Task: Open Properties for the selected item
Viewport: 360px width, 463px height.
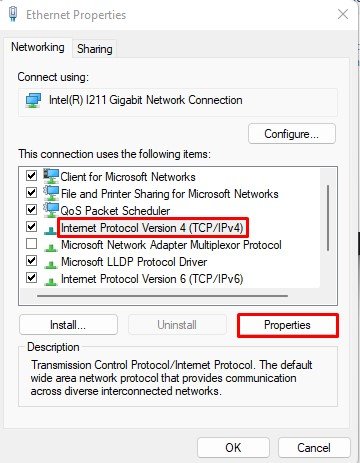Action: point(288,325)
